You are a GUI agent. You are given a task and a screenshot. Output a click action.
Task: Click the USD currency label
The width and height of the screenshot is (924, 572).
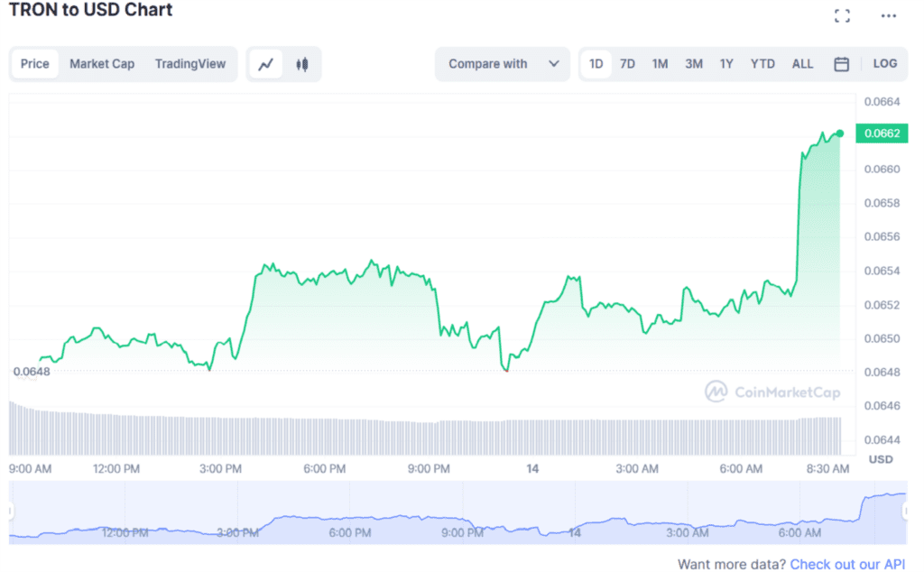point(881,459)
